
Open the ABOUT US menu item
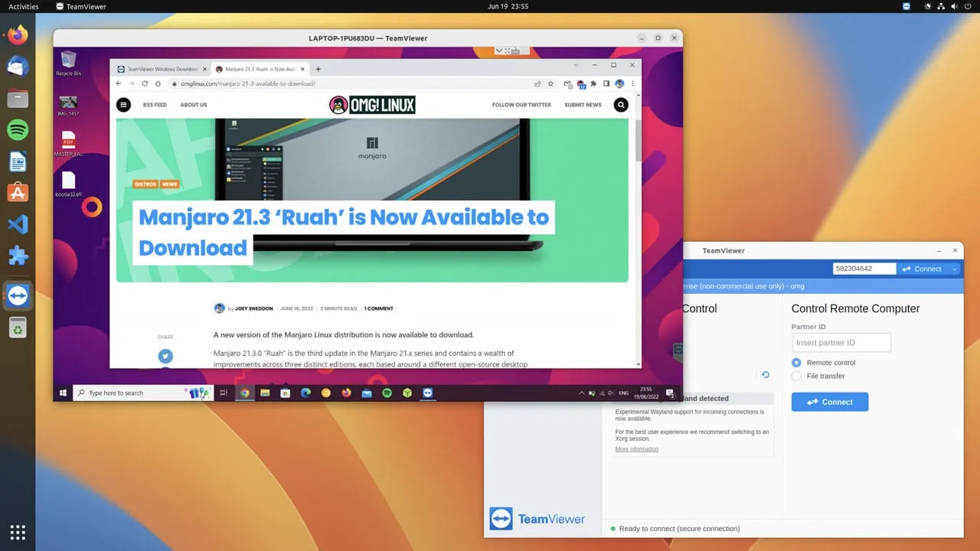pyautogui.click(x=193, y=105)
